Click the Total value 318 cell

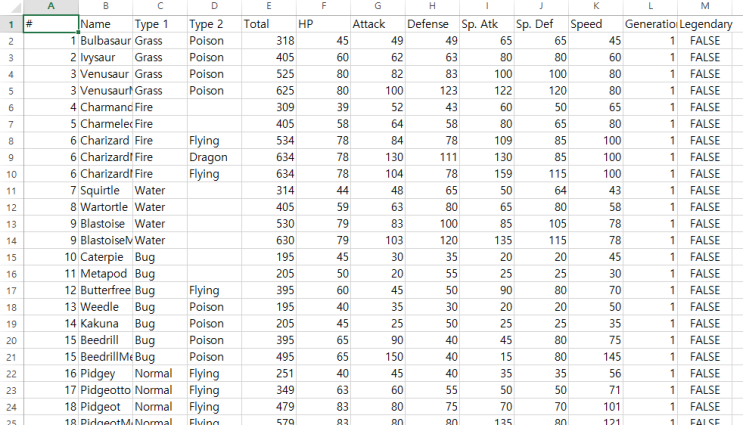268,40
